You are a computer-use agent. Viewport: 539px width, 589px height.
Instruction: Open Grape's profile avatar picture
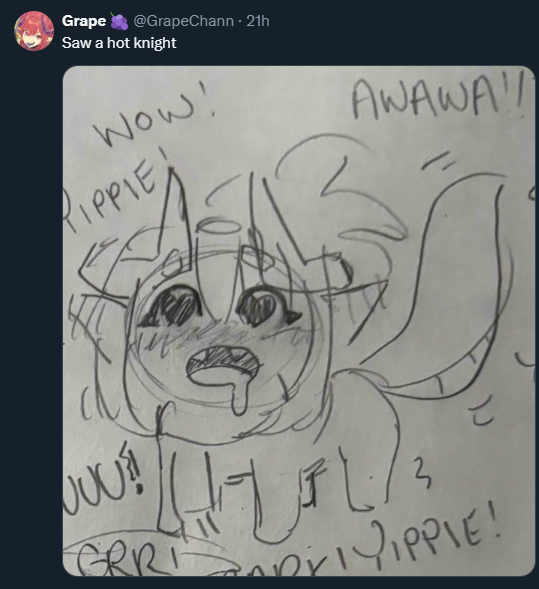pyautogui.click(x=34, y=31)
